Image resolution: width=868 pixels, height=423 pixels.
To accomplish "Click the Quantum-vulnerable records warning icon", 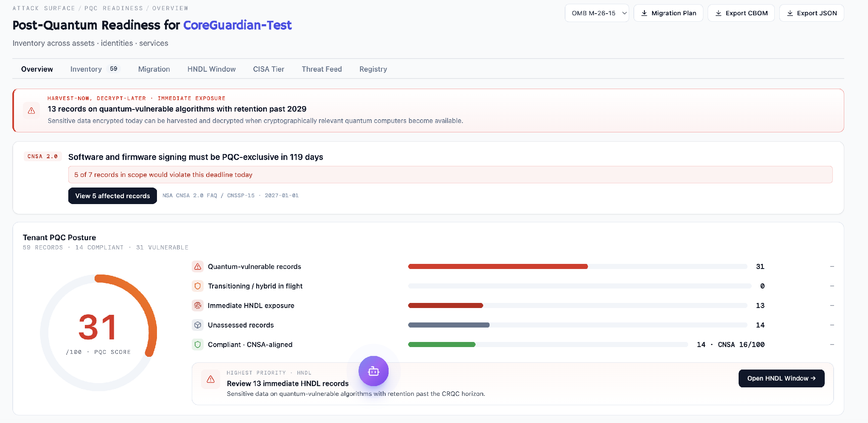I will (x=198, y=266).
